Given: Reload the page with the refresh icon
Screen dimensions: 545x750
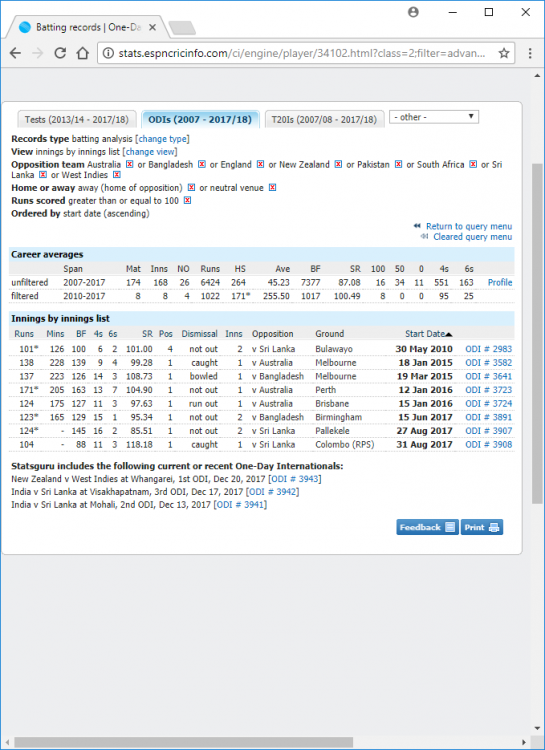Looking at the screenshot, I should [x=60, y=53].
